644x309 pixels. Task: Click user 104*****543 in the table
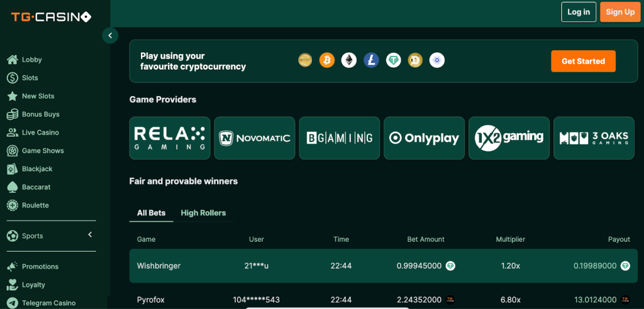[x=257, y=300]
